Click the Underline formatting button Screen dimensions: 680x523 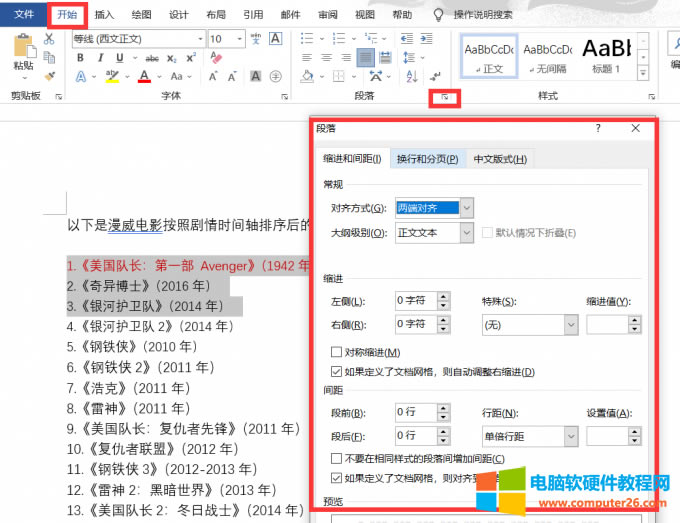point(120,58)
